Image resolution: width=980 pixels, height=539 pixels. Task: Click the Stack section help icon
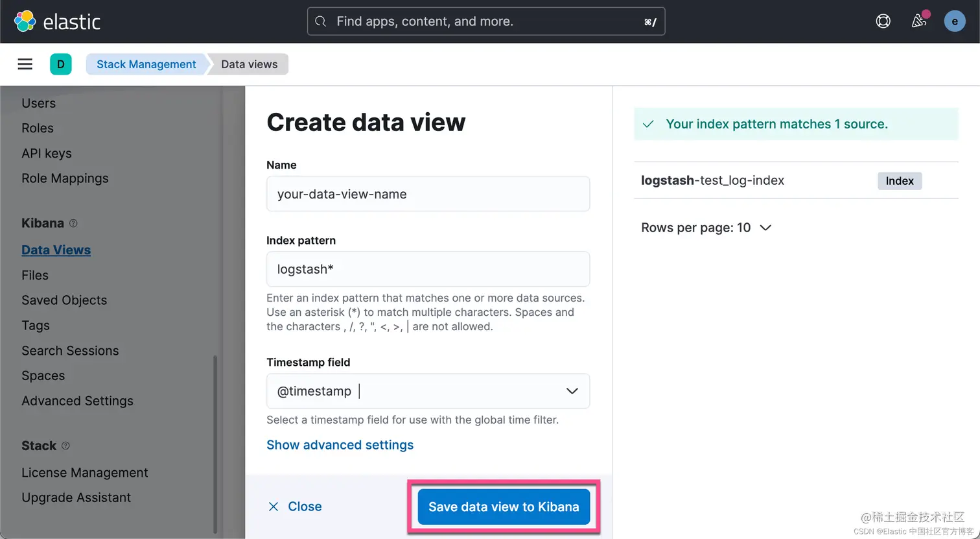(x=65, y=446)
